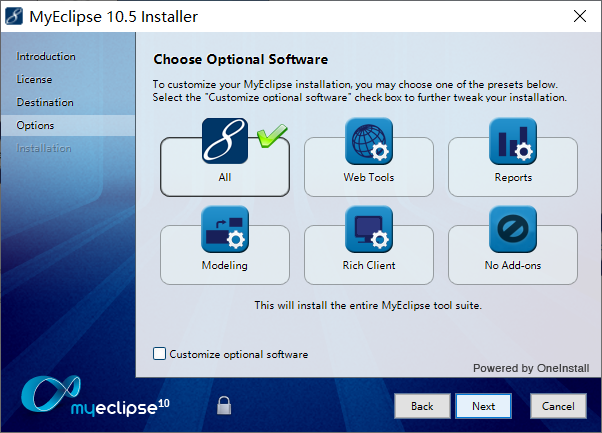Click the padlock icon in the footer
602x433 pixels.
(224, 405)
